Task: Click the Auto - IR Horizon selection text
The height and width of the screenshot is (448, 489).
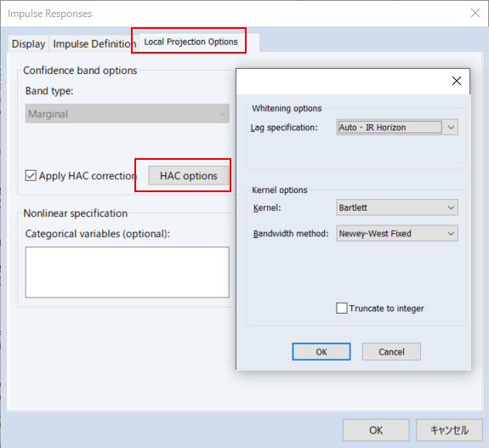Action: [372, 128]
